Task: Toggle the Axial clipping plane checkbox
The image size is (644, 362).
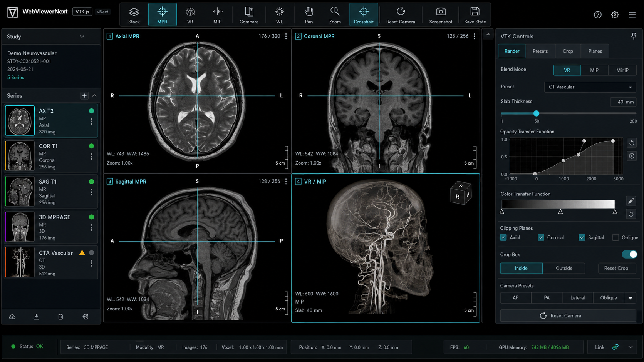Action: coord(503,237)
